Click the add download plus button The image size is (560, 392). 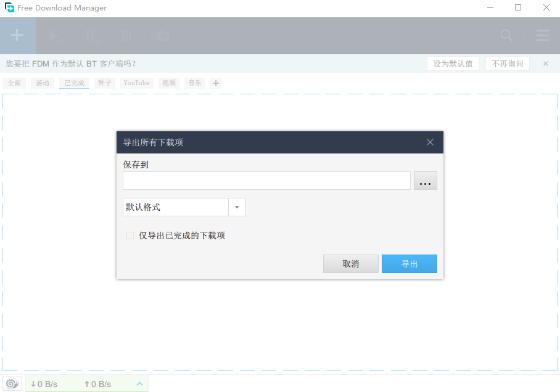tap(17, 35)
